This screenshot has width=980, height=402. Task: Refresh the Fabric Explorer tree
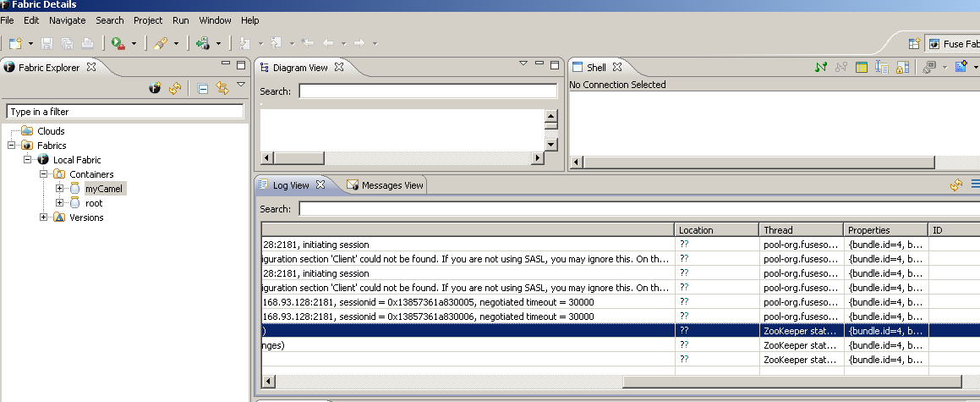click(x=175, y=88)
